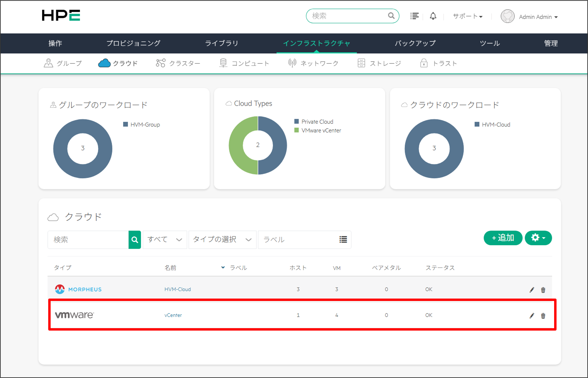Open the タイプの選択 dropdown

pyautogui.click(x=222, y=240)
